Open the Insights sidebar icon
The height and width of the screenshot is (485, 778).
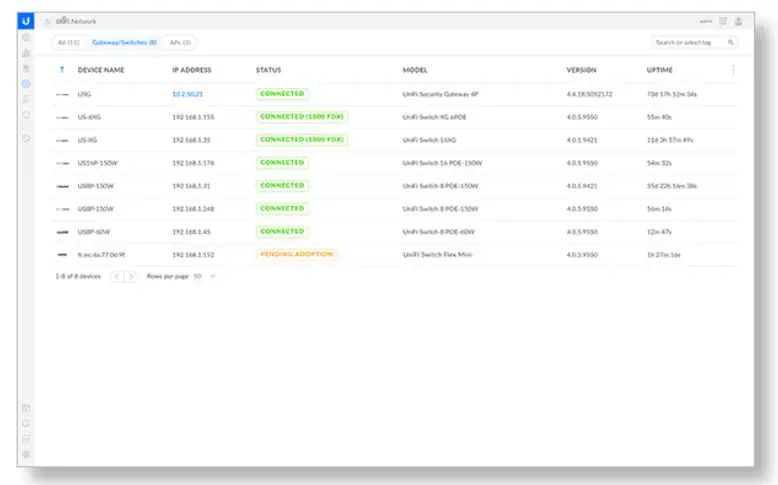pyautogui.click(x=26, y=115)
